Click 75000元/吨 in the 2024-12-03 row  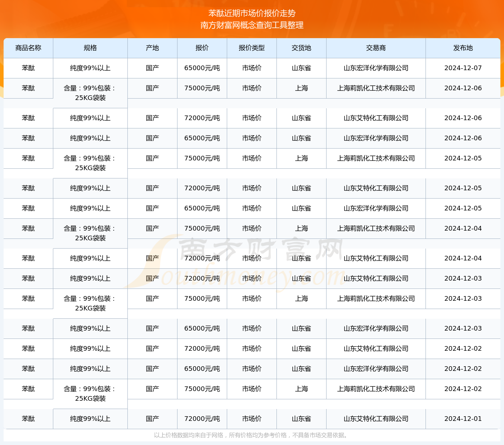tap(202, 299)
